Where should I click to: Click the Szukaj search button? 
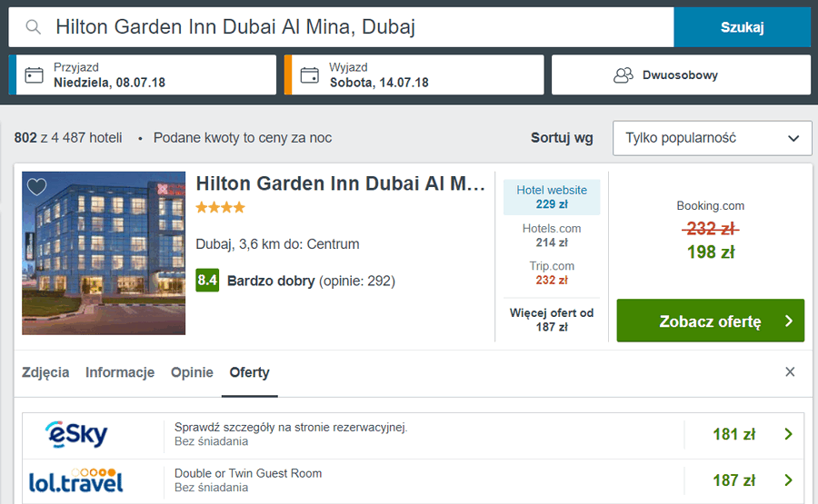742,27
